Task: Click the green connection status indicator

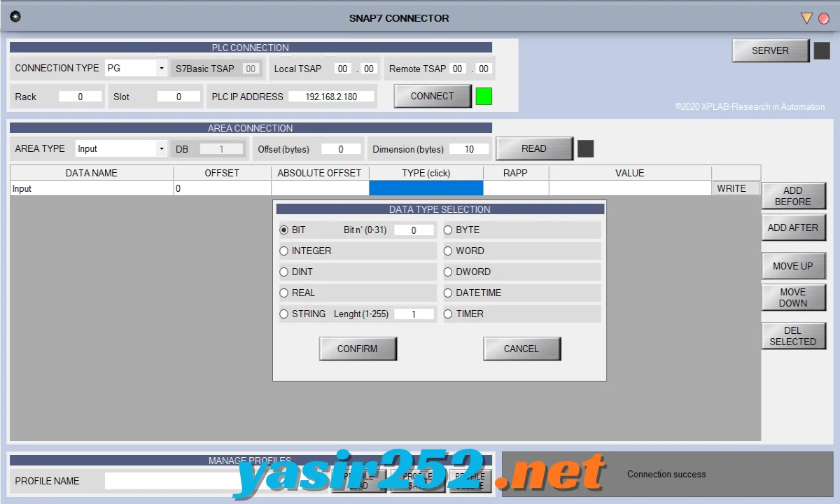Action: 484,97
